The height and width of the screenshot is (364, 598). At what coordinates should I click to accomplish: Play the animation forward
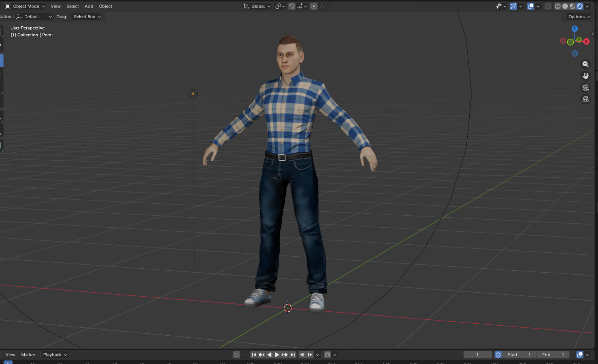(277, 354)
